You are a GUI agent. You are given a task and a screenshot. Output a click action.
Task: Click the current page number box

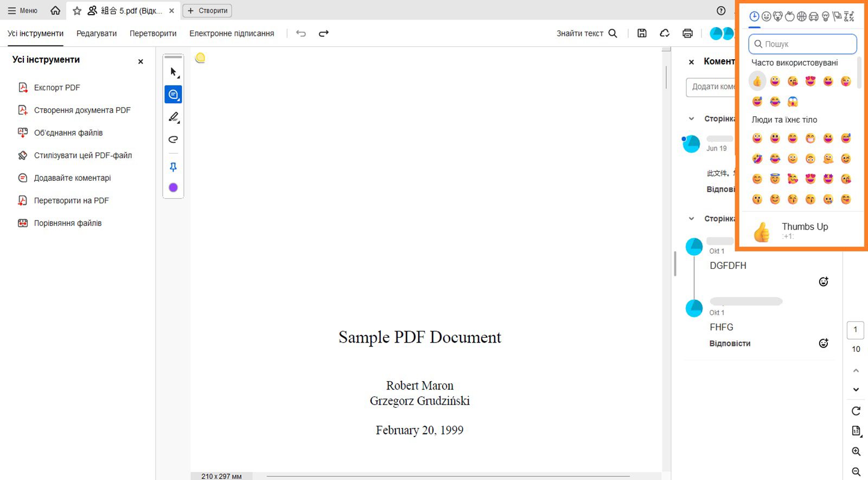[x=856, y=329]
